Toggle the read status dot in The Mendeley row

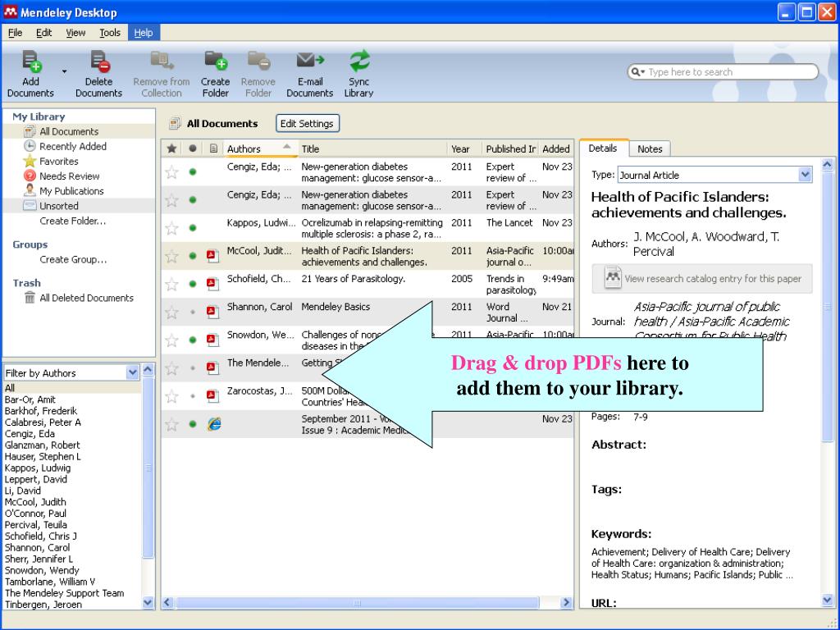pyautogui.click(x=193, y=367)
